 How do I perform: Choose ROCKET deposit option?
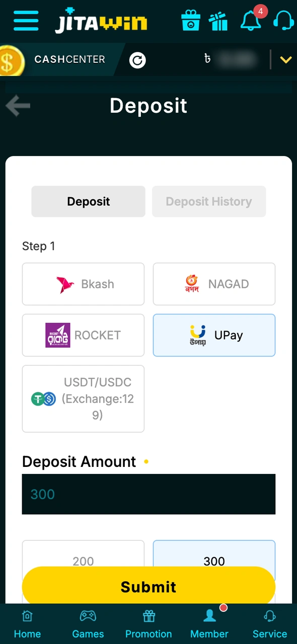click(83, 335)
